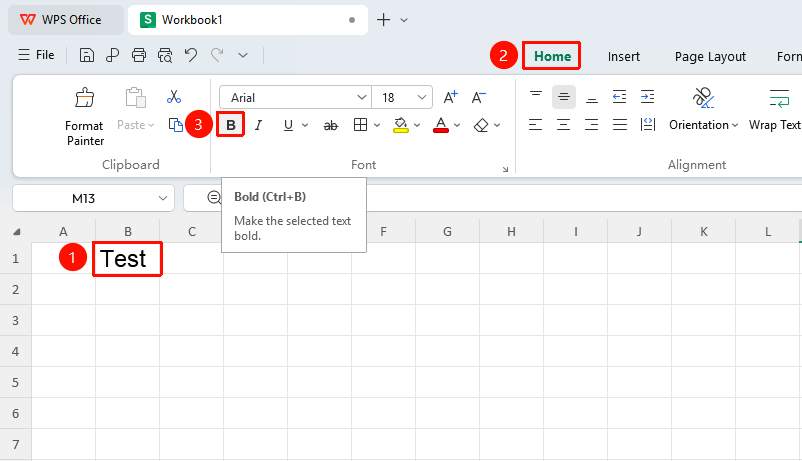Click the Borders icon
Viewport: 802px width, 461px height.
pos(360,125)
